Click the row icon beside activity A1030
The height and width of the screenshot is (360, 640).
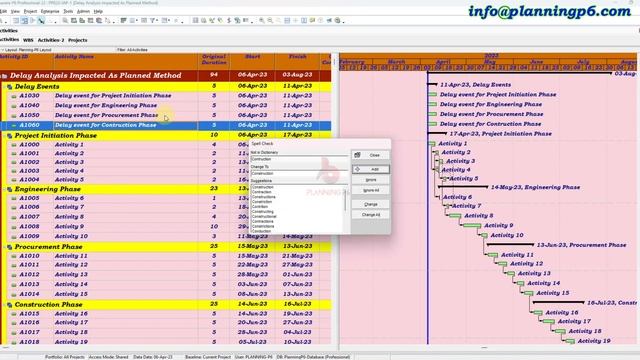pyautogui.click(x=14, y=96)
